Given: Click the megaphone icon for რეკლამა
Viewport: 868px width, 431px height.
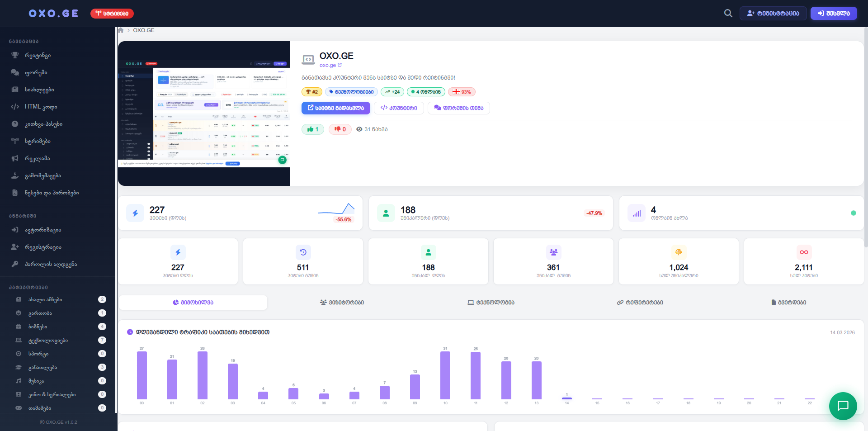Looking at the screenshot, I should point(15,158).
